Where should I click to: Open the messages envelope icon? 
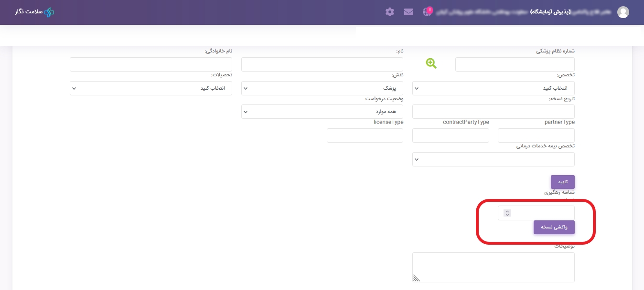408,12
